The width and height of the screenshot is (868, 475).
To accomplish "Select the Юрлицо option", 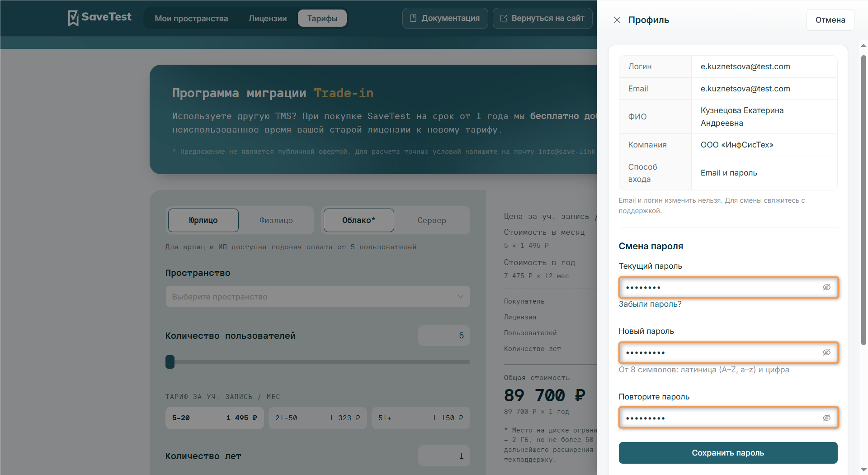I will coord(203,220).
